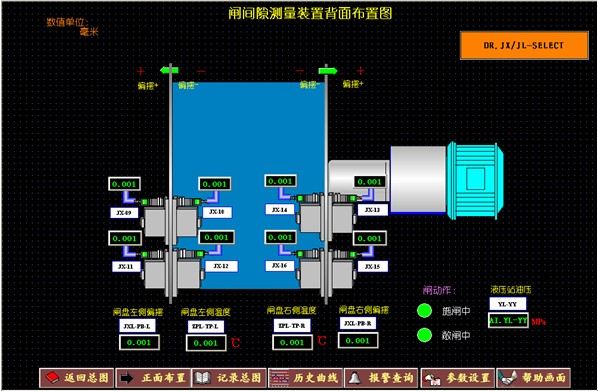Click the 敞闸中 green indicator light

pos(424,335)
